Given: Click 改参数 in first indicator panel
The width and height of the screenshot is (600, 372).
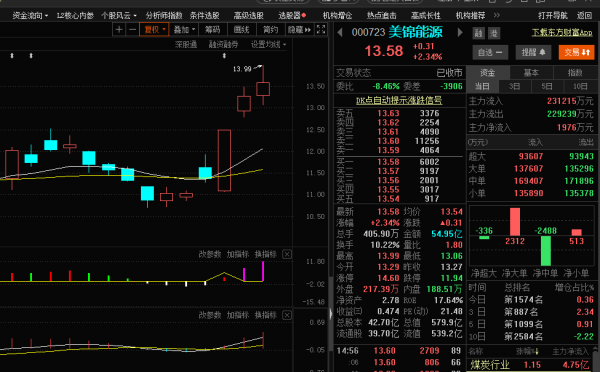Looking at the screenshot, I should point(210,255).
